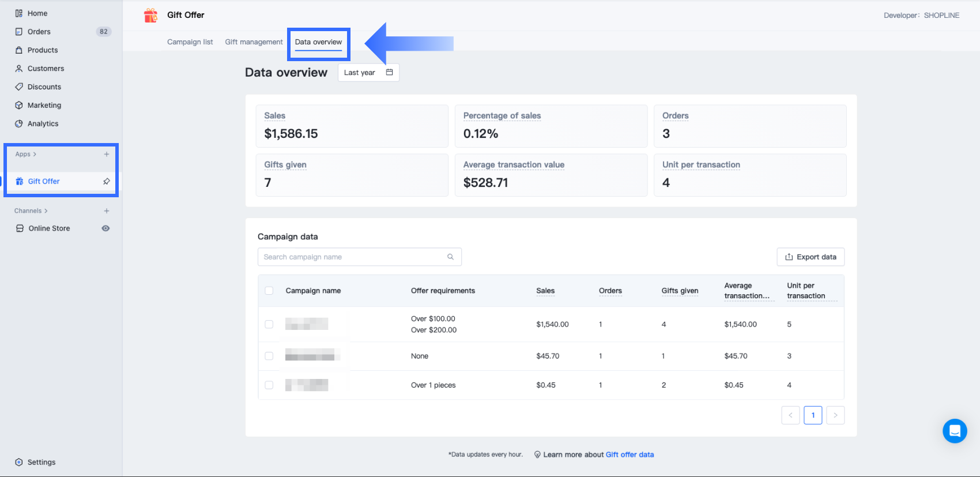Click the Search campaign name field
The image size is (980, 477).
[352, 257]
